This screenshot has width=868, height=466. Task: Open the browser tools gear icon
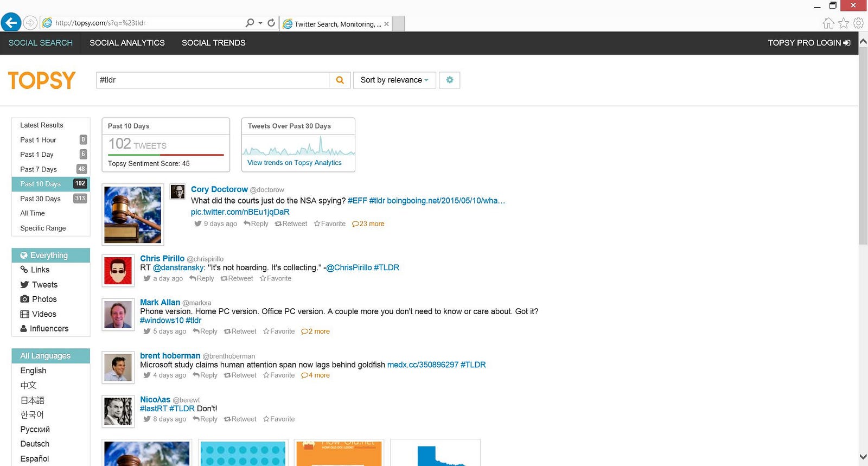858,23
